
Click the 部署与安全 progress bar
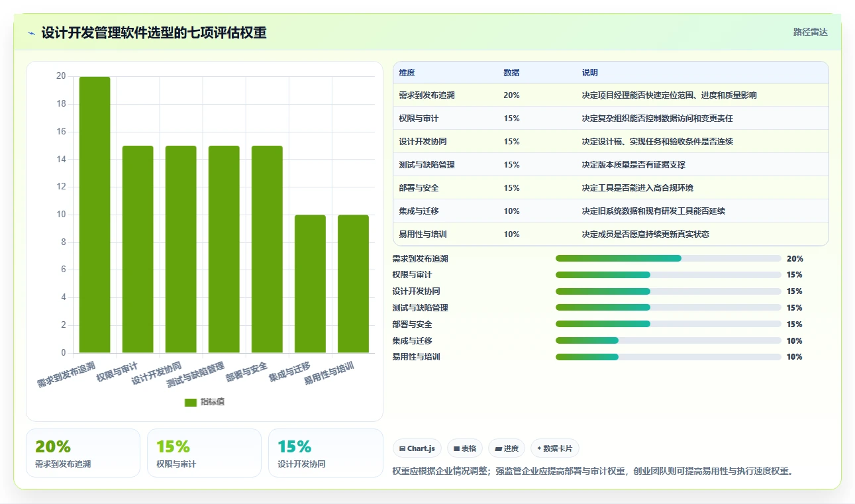click(668, 324)
